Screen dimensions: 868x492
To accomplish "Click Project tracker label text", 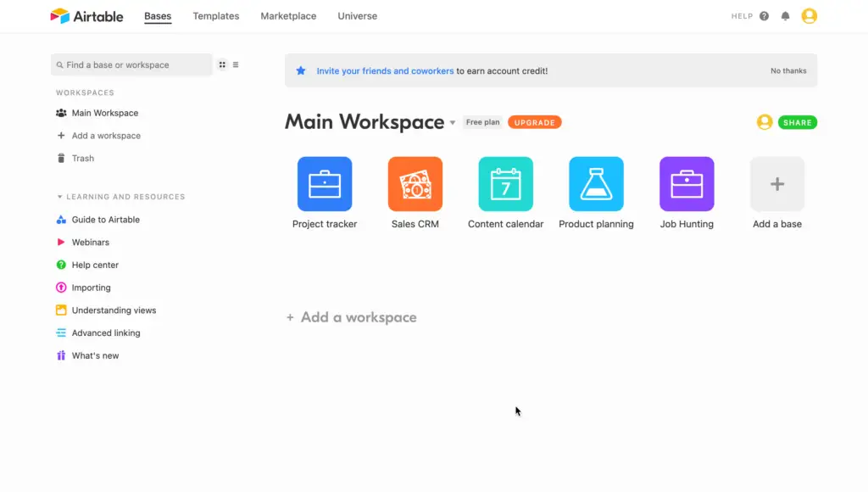I will pos(325,224).
